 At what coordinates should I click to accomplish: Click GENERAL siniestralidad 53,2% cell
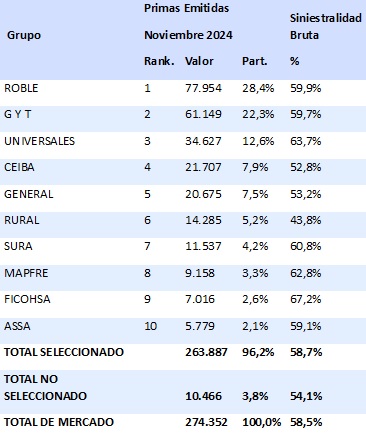pyautogui.click(x=305, y=194)
